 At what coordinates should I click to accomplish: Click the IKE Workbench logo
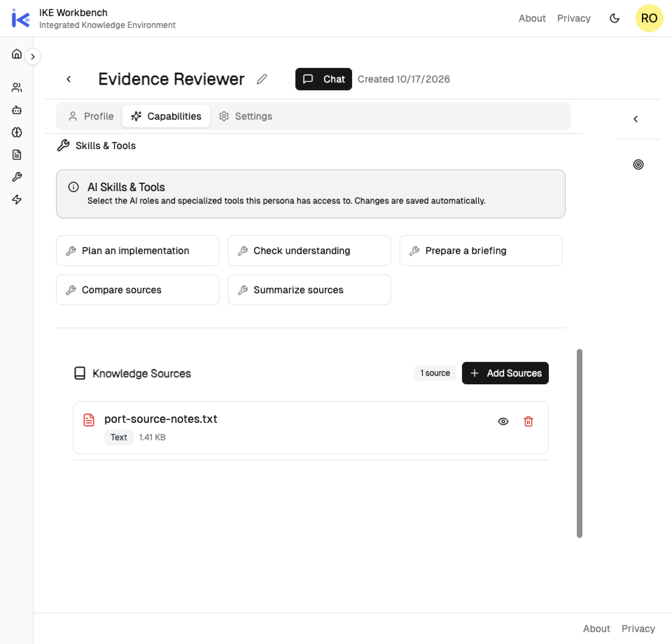21,18
